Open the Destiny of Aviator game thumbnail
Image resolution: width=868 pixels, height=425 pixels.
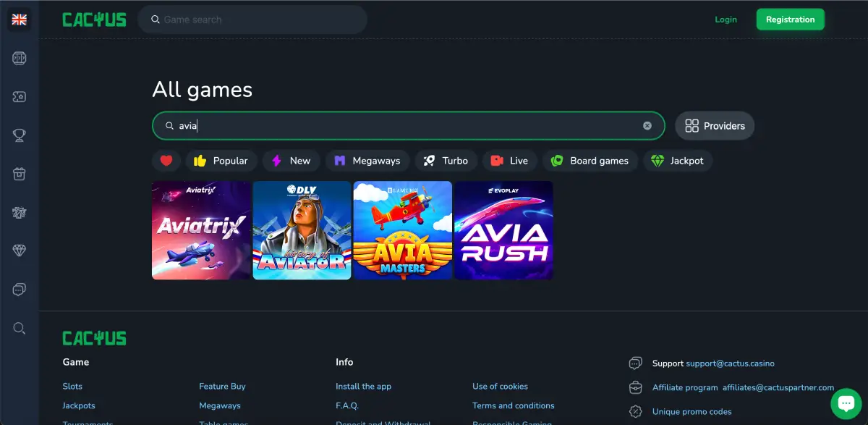[302, 230]
